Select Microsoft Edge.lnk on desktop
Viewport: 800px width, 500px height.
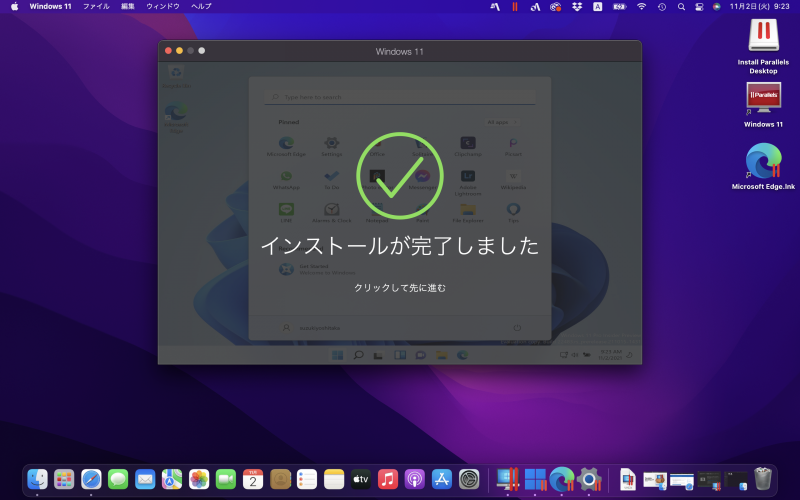click(763, 166)
